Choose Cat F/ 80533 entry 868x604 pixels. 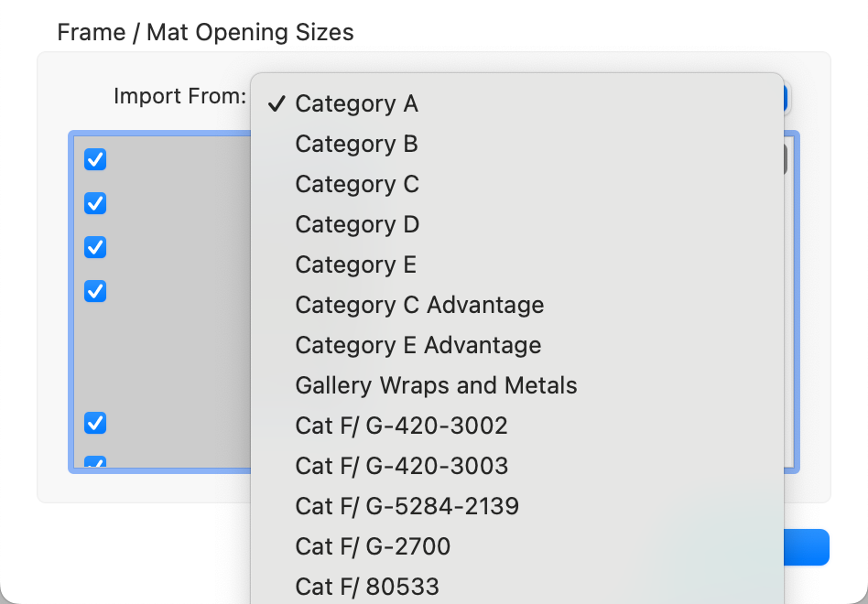click(367, 587)
